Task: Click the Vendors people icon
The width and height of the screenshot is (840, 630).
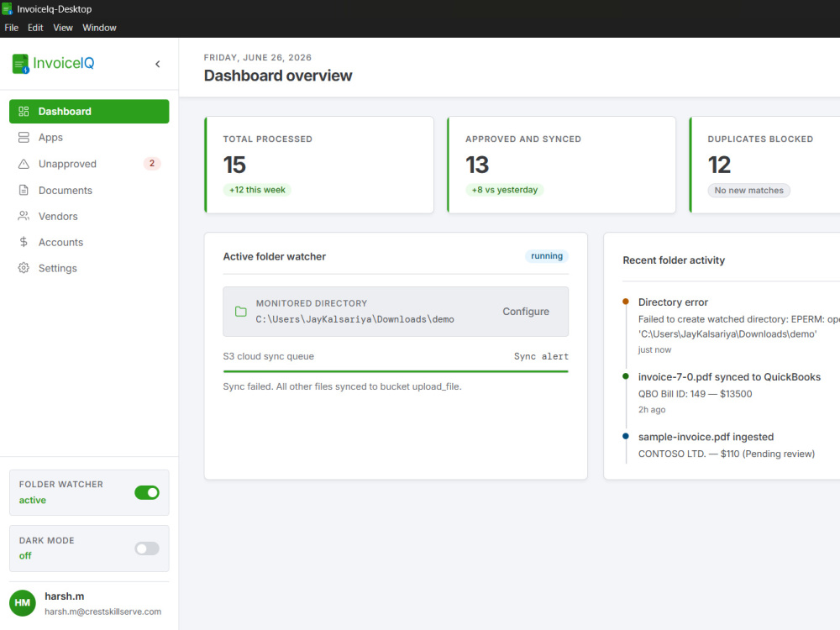Action: 24,216
